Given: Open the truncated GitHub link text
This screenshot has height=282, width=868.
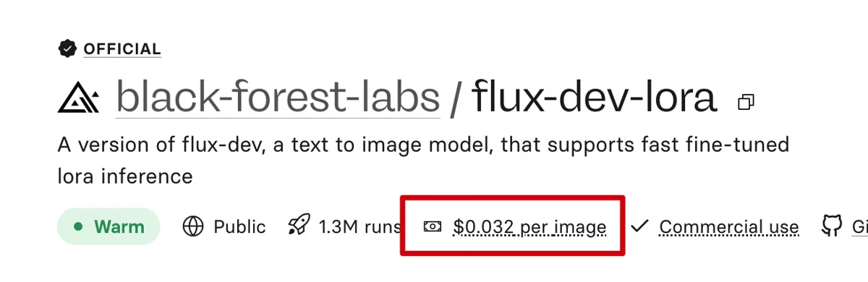Looking at the screenshot, I should (860, 227).
